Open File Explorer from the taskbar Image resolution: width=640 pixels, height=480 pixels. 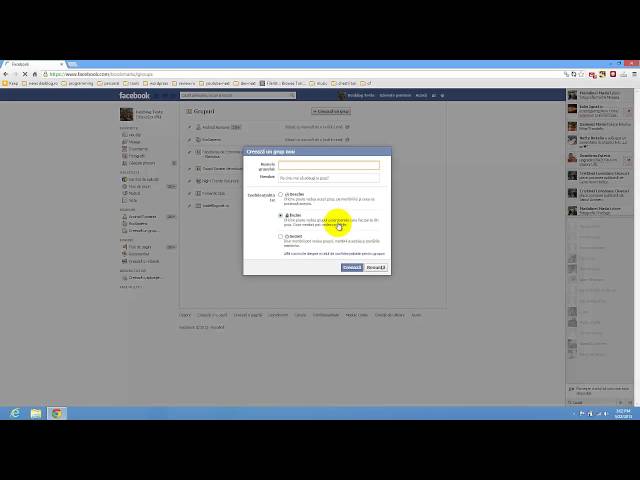(x=36, y=413)
